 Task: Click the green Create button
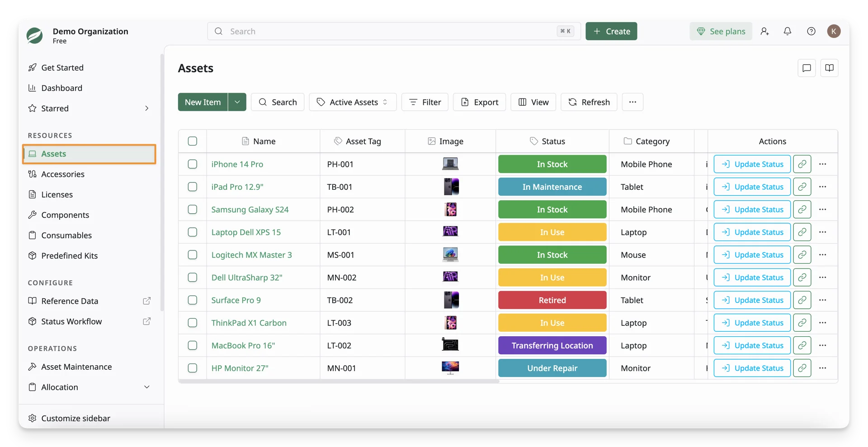point(611,31)
